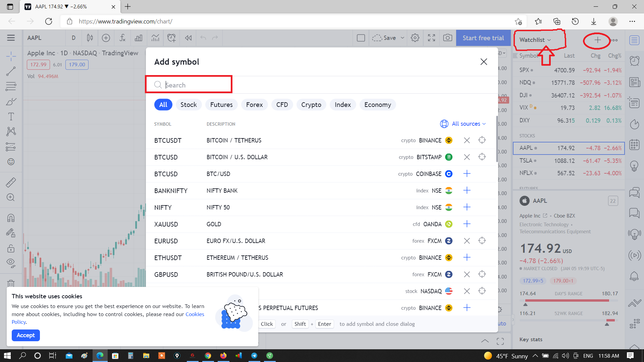Select TSLA row in watchlist

569,161
